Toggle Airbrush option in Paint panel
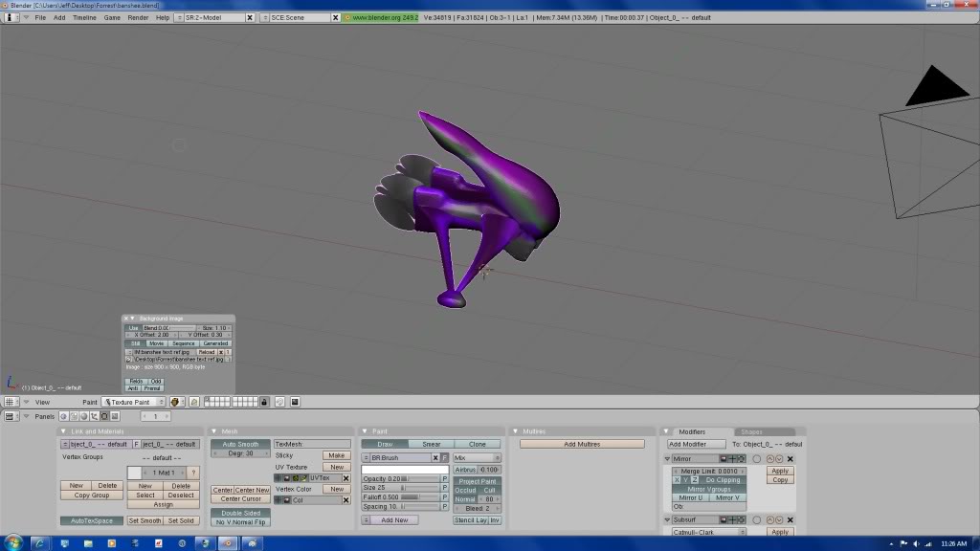Image resolution: width=980 pixels, height=551 pixels. tap(465, 469)
